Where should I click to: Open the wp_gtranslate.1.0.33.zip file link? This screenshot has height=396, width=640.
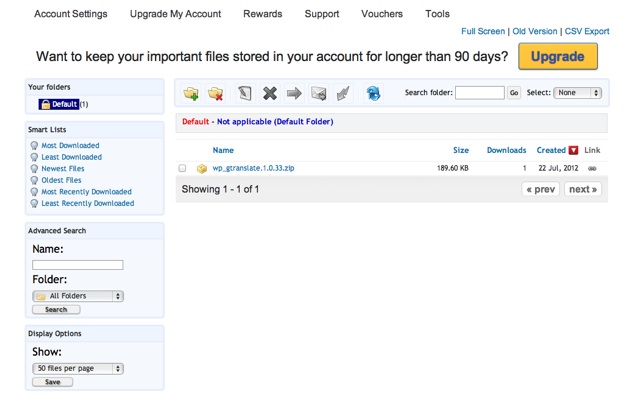point(253,168)
